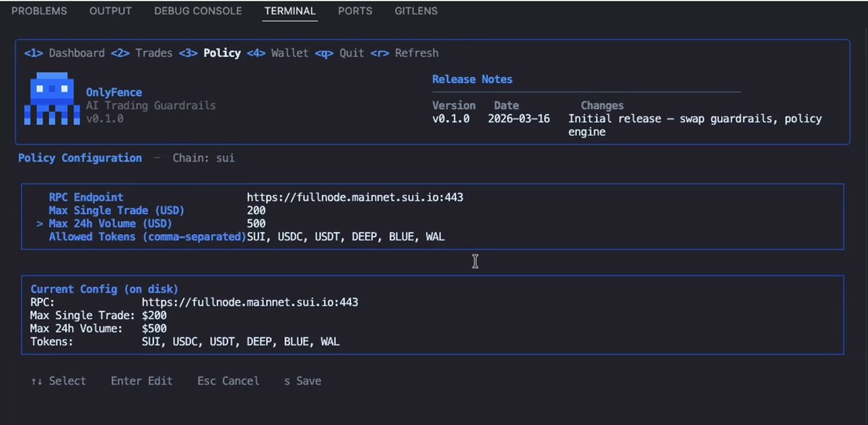The width and height of the screenshot is (868, 425).
Task: Open the PORTS tab
Action: pos(355,11)
